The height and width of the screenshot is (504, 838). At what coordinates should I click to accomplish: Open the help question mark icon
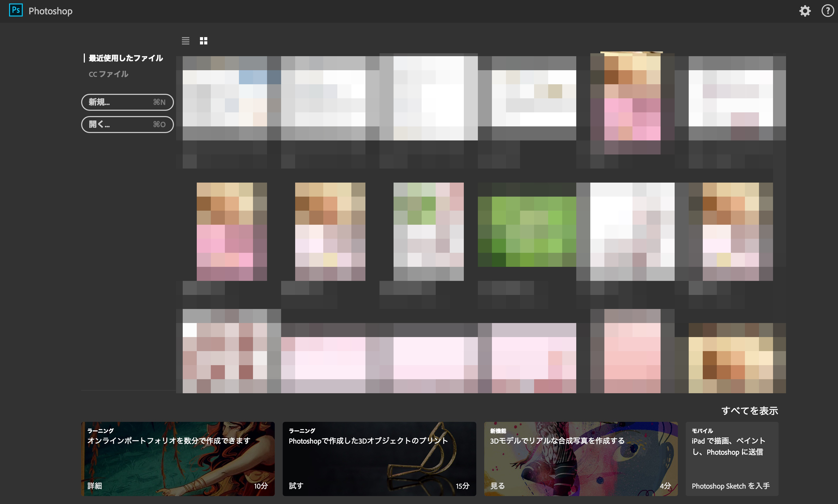tap(827, 11)
